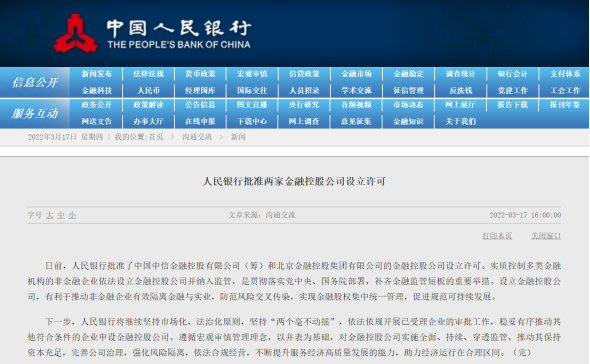Click the 服务互动 category header

coord(35,113)
